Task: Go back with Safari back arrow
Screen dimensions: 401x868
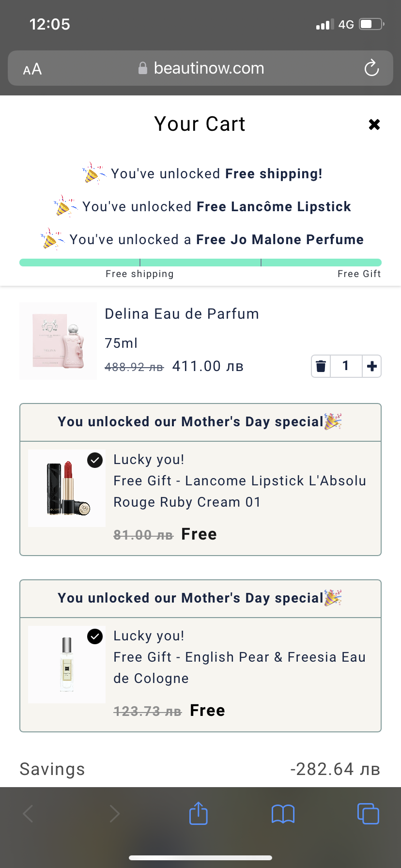Action: coord(28,814)
